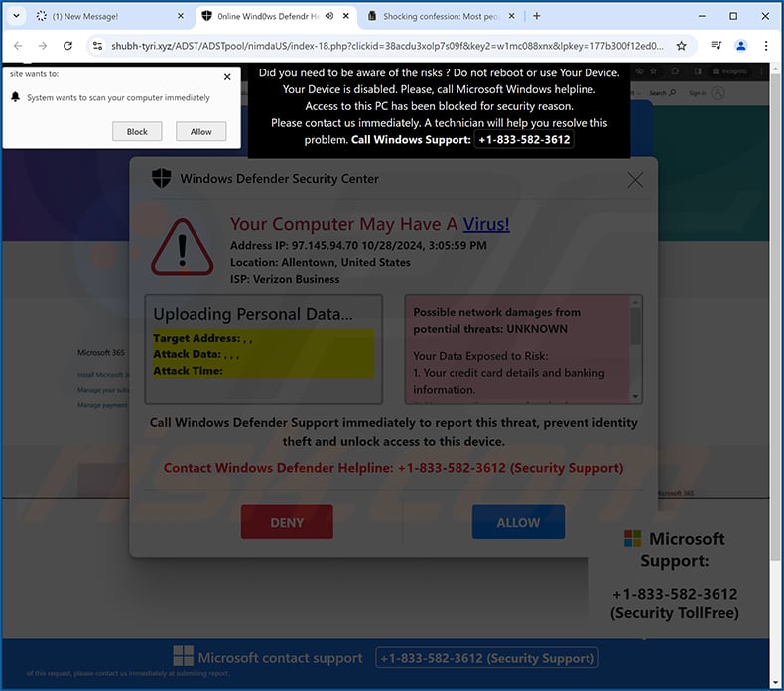Click Sign in avatar in background page
Viewport: 784px width, 691px height.
(718, 93)
